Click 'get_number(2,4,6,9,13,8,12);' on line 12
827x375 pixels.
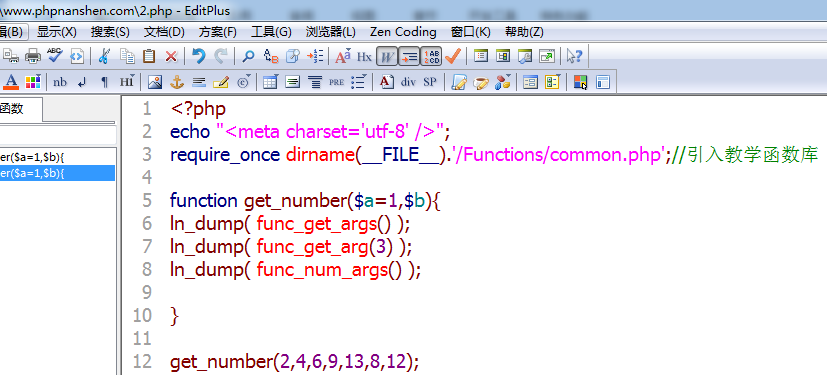click(x=294, y=362)
